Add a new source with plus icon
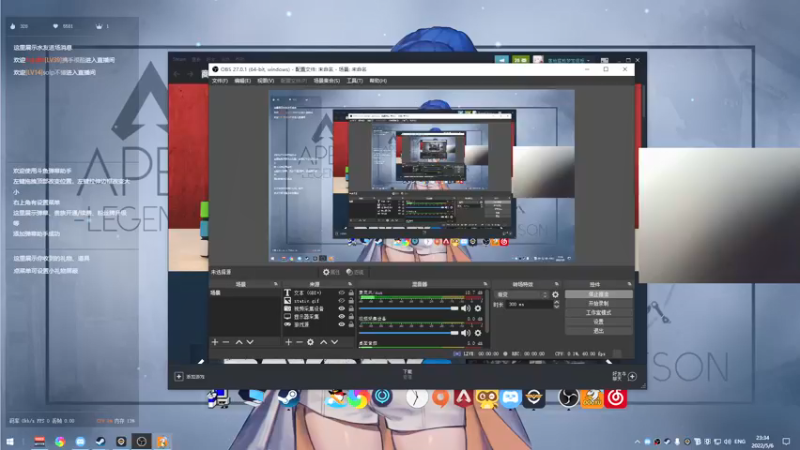Viewport: 800px width, 450px height. [288, 342]
